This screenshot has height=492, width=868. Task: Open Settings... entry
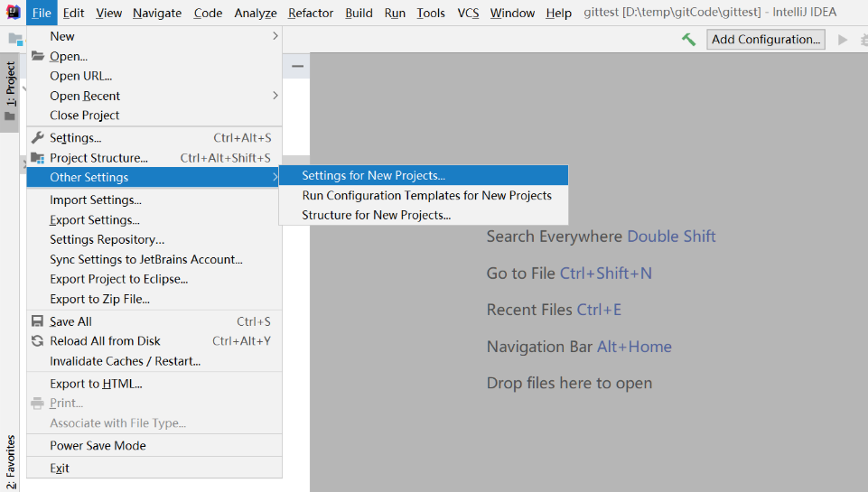[154, 138]
